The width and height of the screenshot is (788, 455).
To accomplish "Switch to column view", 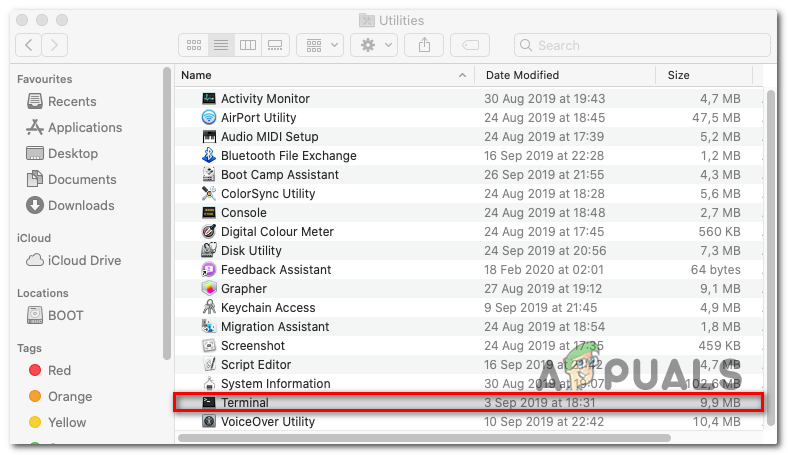I will click(248, 45).
